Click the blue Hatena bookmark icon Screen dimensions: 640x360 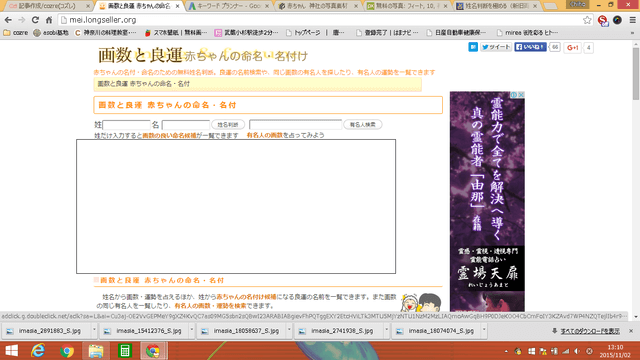[x=473, y=47]
